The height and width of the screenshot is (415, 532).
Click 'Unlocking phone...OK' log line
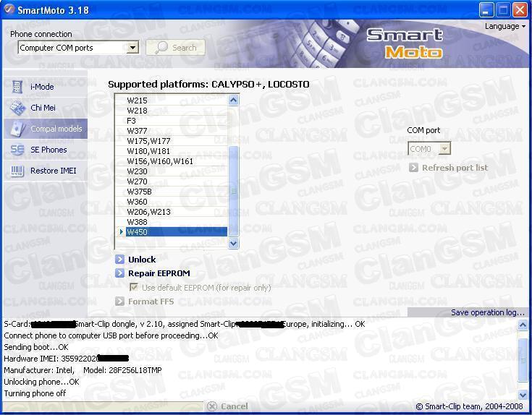(41, 382)
